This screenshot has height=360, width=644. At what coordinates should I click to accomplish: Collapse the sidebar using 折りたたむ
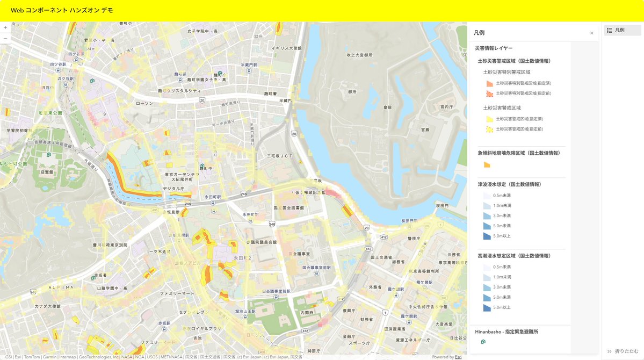(621, 350)
